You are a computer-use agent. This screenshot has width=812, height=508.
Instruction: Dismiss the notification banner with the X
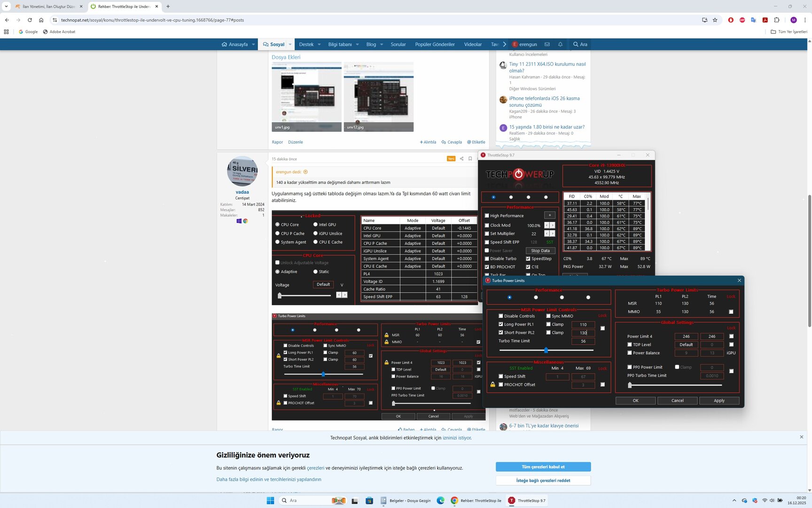(802, 437)
